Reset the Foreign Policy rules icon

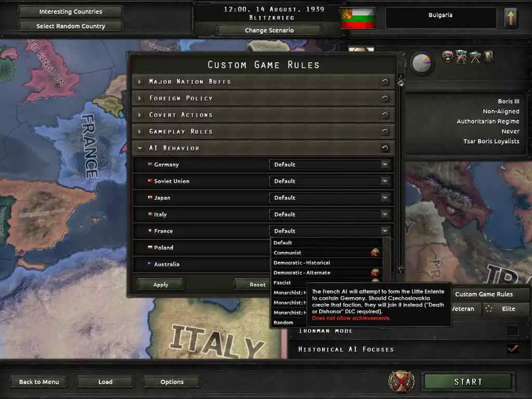coord(385,98)
